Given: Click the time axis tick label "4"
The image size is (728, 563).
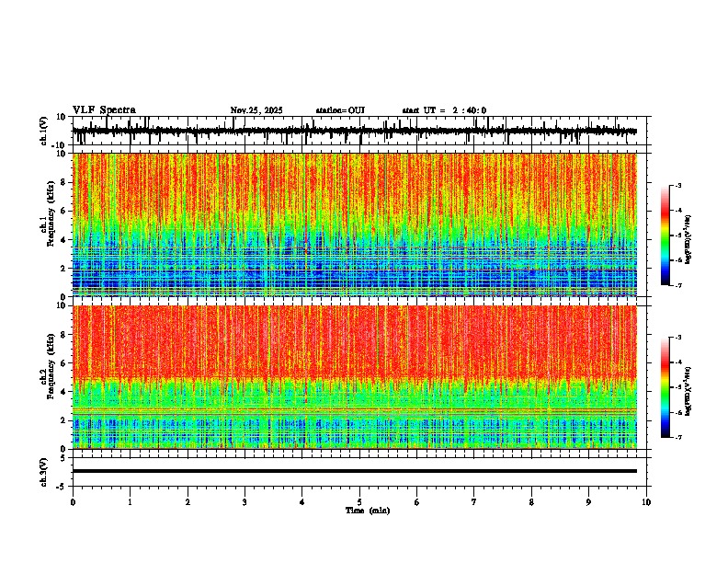Looking at the screenshot, I should [x=302, y=502].
